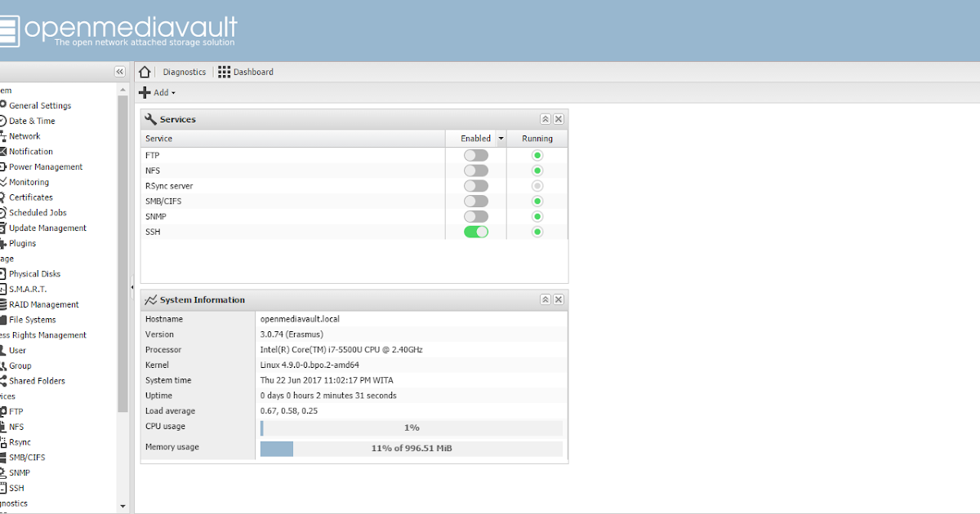Open the Enabled column header dropdown arrow

501,139
